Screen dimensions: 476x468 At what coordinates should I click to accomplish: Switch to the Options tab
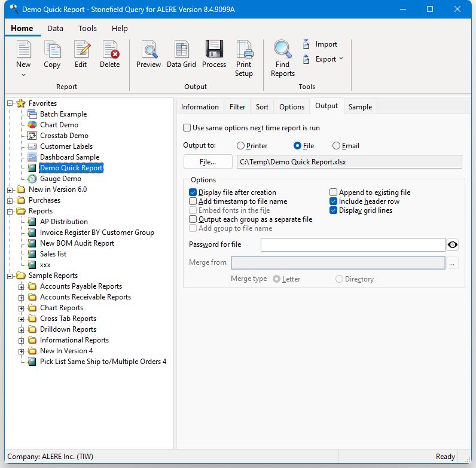point(292,107)
